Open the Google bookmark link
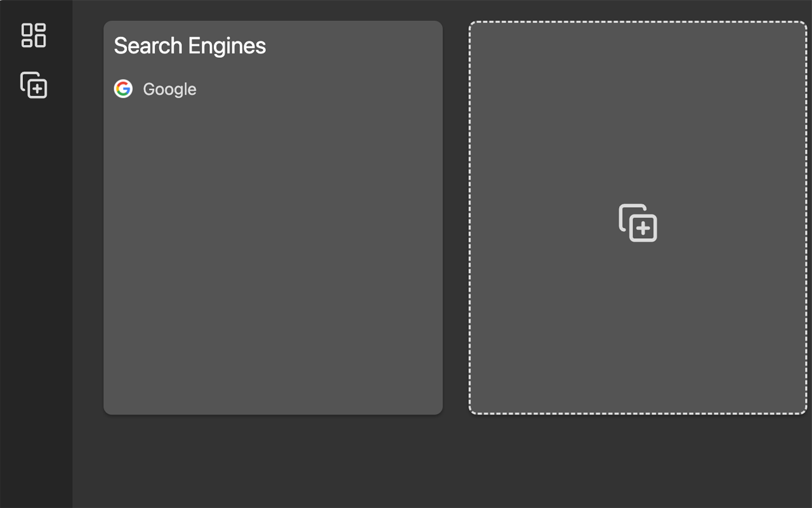Image resolution: width=812 pixels, height=508 pixels. (x=169, y=90)
